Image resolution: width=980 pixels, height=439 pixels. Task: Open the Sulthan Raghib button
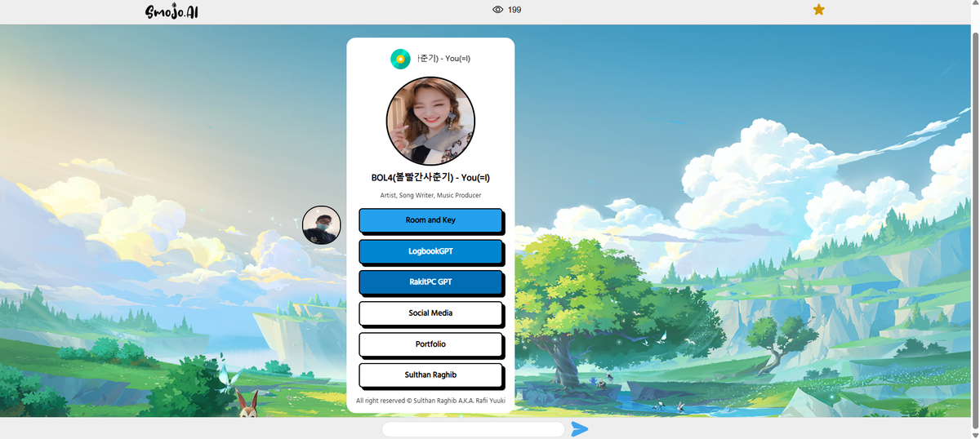coord(430,375)
